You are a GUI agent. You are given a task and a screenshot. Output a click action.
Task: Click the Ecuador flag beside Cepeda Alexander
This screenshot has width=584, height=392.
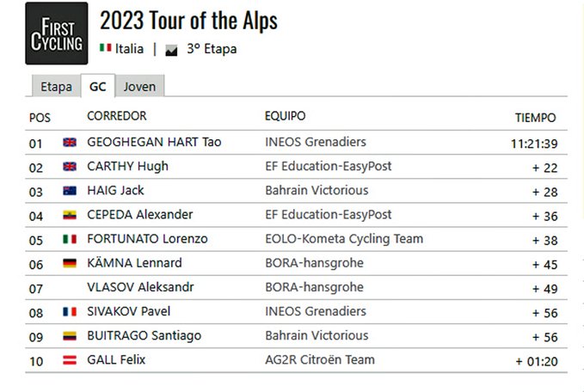70,215
